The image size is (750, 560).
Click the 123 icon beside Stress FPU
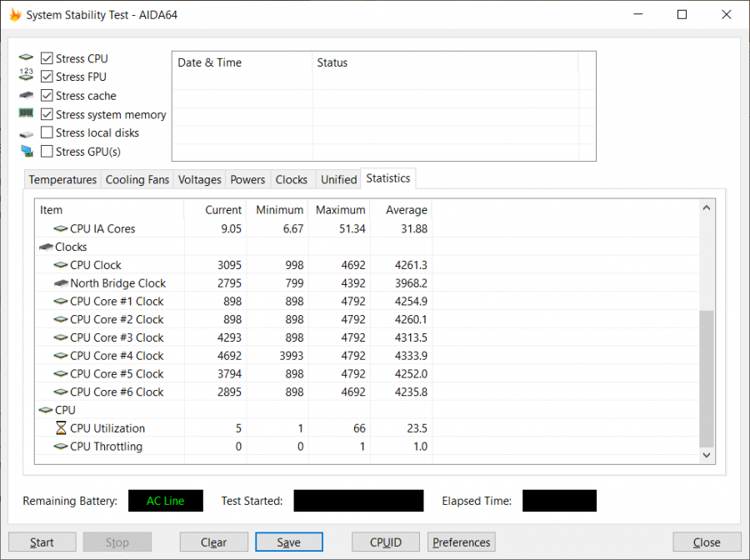pos(27,75)
